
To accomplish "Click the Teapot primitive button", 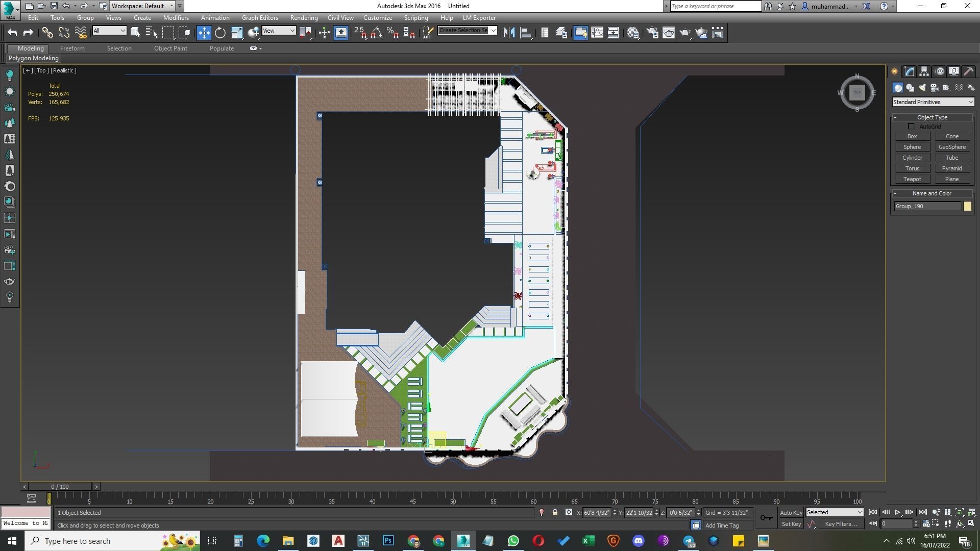I will (x=912, y=179).
